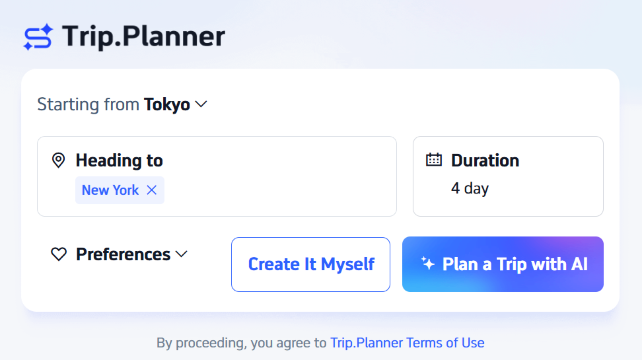The height and width of the screenshot is (360, 642).
Task: Open the Starting from Tokyo dropdown
Action: coord(122,104)
